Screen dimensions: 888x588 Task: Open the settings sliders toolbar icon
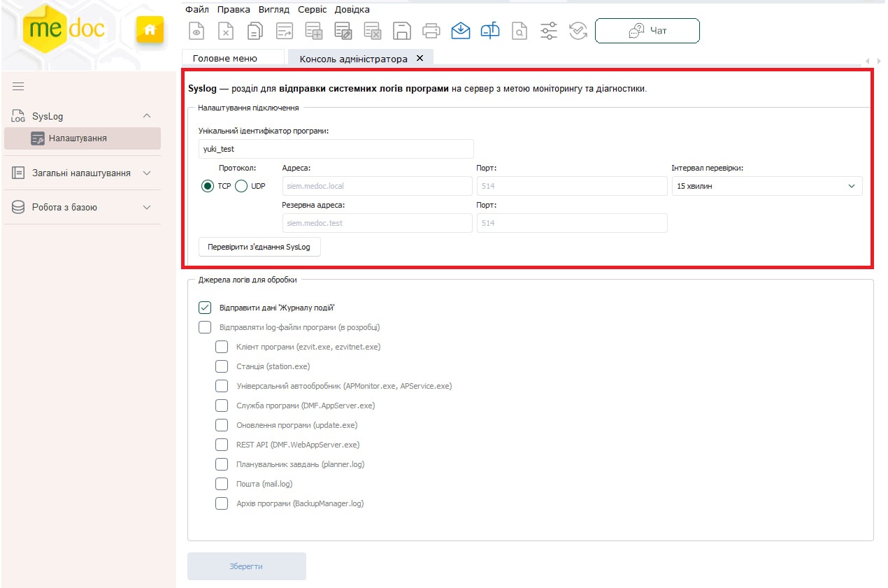pos(549,31)
